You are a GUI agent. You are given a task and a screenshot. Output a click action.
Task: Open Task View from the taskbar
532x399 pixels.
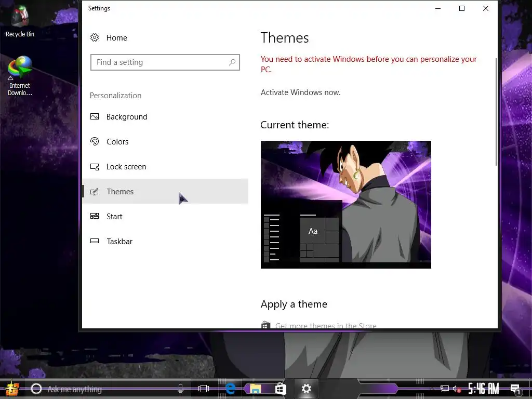(x=204, y=389)
